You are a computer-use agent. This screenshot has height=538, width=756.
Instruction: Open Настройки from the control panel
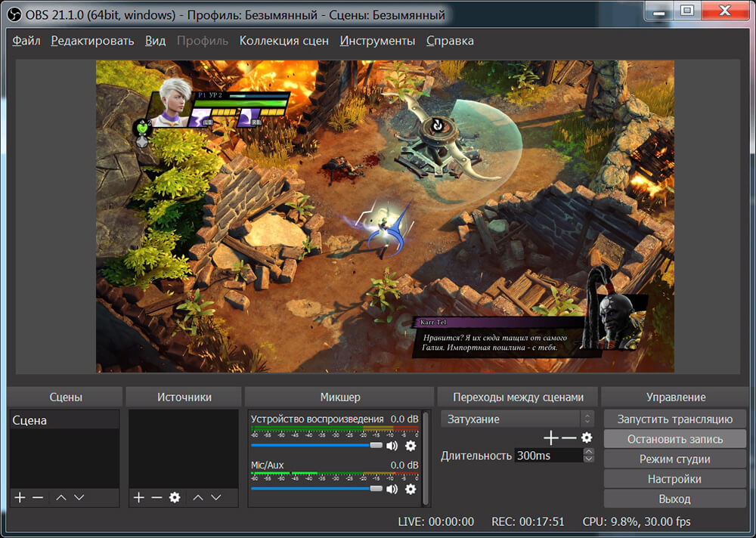click(674, 479)
